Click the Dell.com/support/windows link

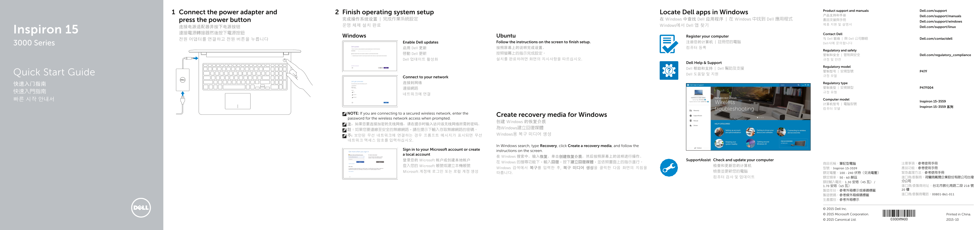pyautogui.click(x=940, y=21)
